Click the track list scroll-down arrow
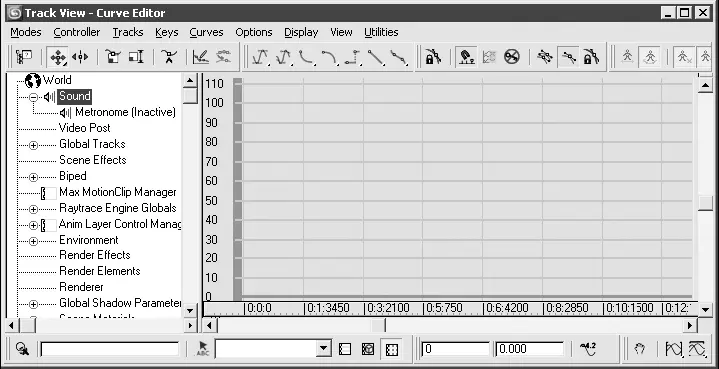The width and height of the screenshot is (719, 369). point(190,310)
